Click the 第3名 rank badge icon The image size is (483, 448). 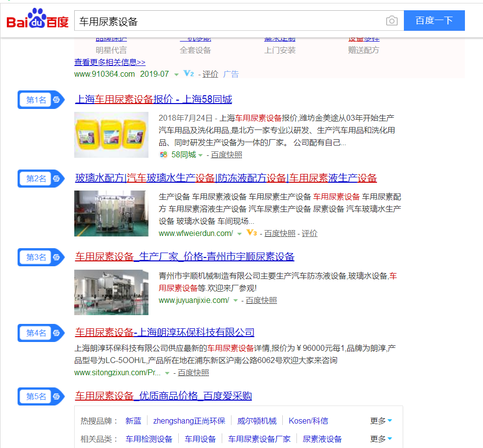click(x=41, y=257)
